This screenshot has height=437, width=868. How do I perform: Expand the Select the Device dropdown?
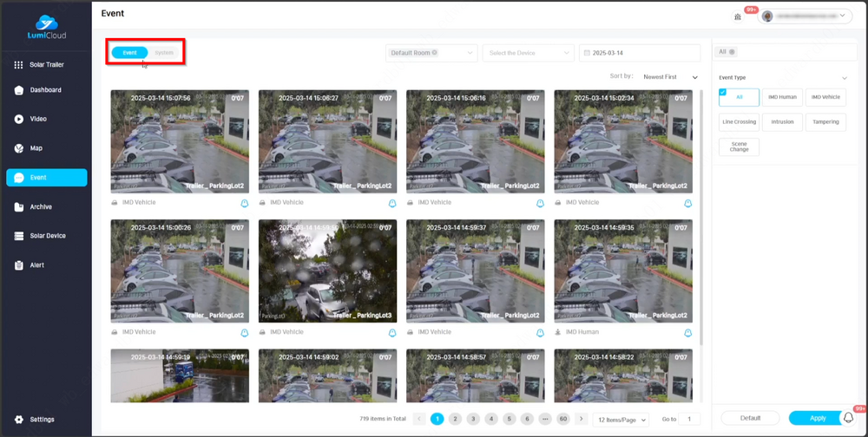click(x=529, y=53)
